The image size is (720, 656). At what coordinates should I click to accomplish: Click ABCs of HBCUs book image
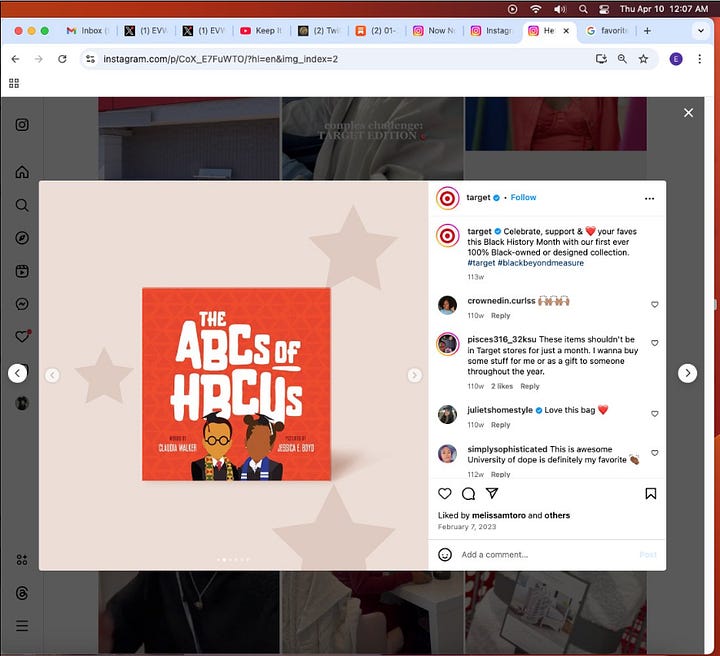[236, 384]
